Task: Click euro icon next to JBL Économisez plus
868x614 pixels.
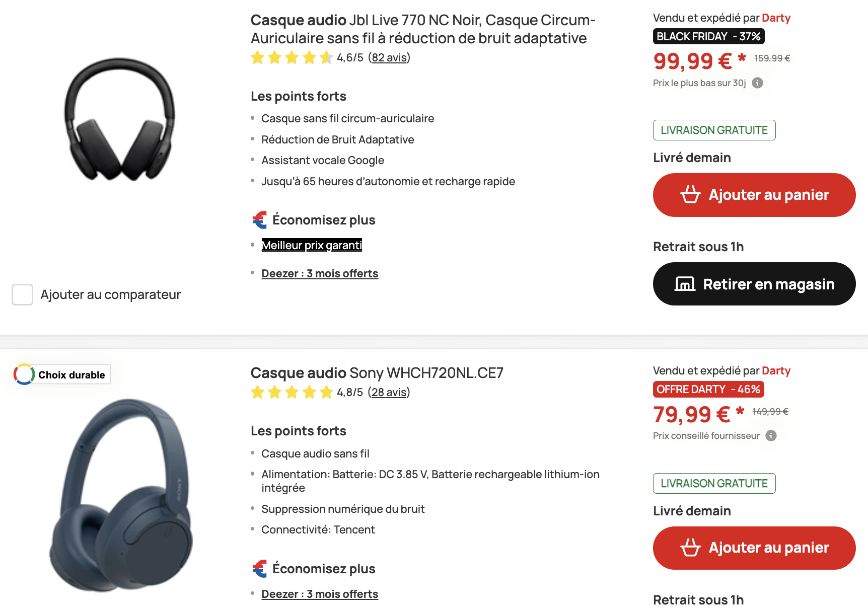Action: click(259, 219)
